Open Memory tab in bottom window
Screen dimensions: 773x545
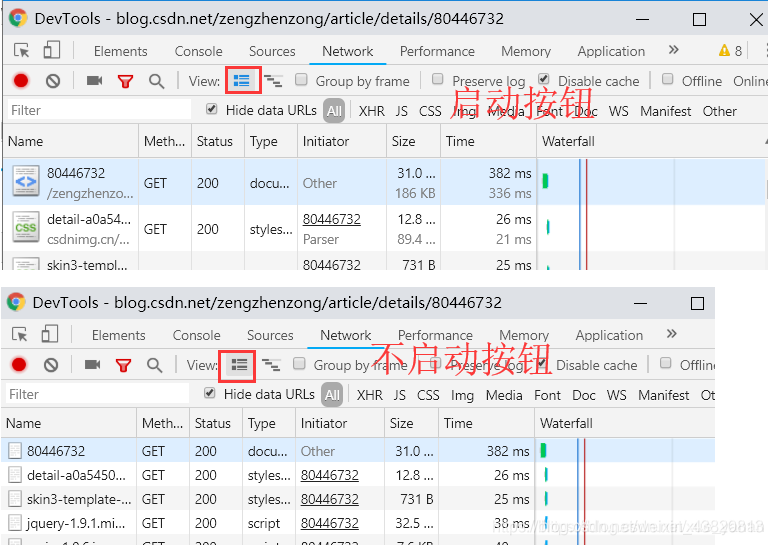point(524,335)
